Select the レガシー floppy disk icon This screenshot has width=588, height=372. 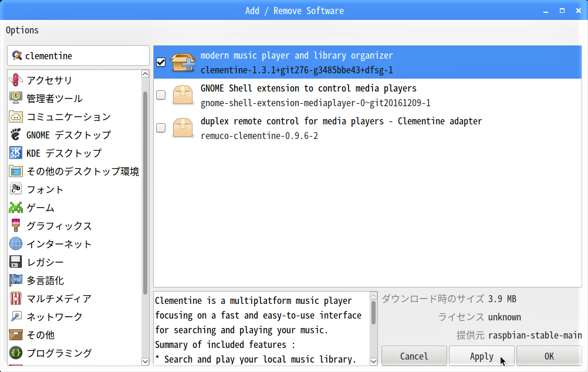[x=16, y=262]
